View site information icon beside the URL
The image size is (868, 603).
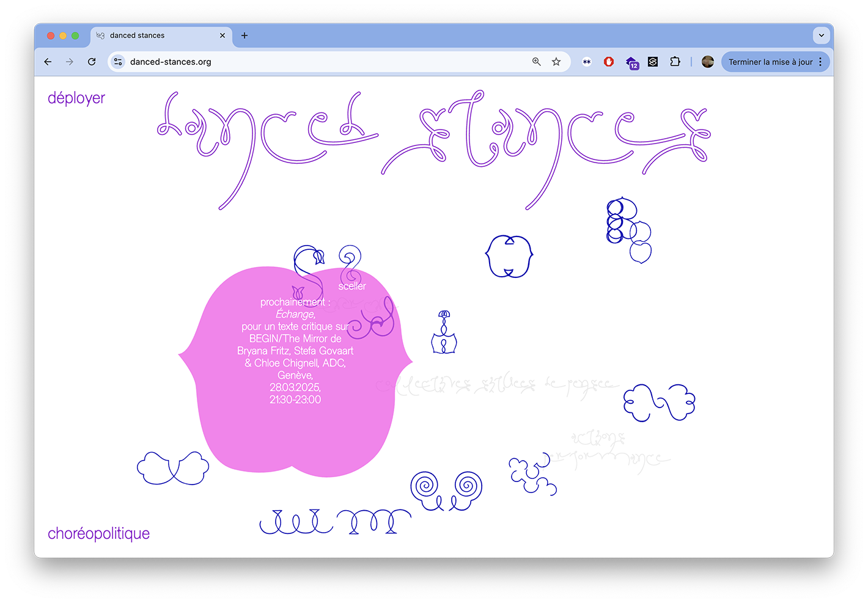click(118, 62)
